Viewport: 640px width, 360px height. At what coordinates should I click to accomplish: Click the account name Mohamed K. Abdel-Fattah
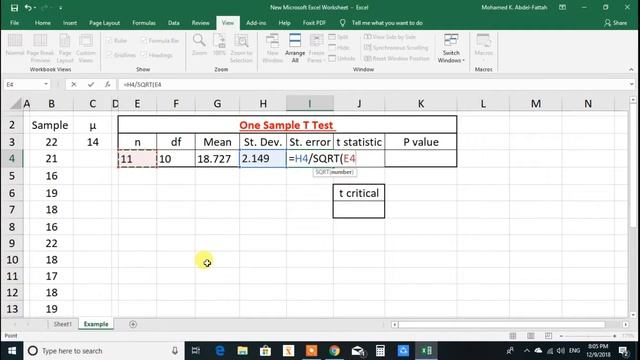(514, 7)
